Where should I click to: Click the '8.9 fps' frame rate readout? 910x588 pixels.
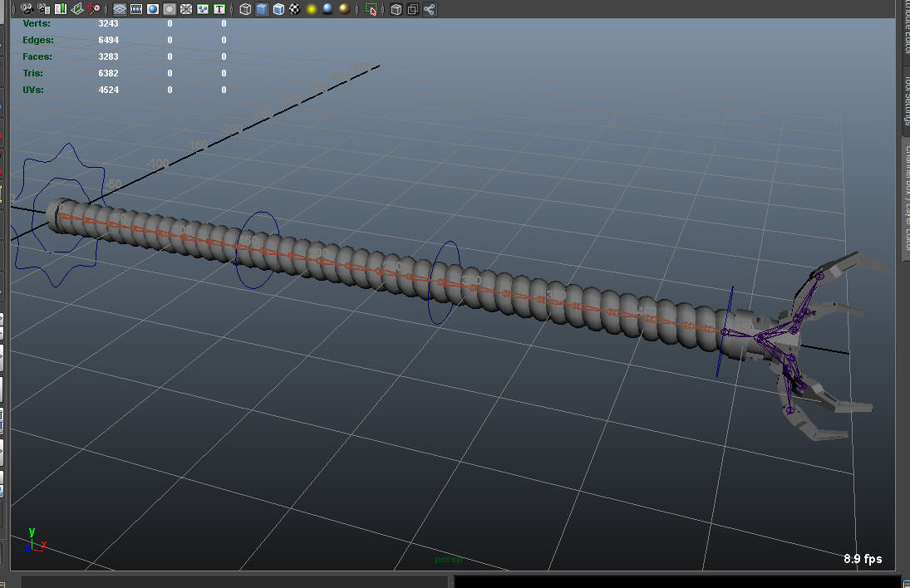pos(863,558)
